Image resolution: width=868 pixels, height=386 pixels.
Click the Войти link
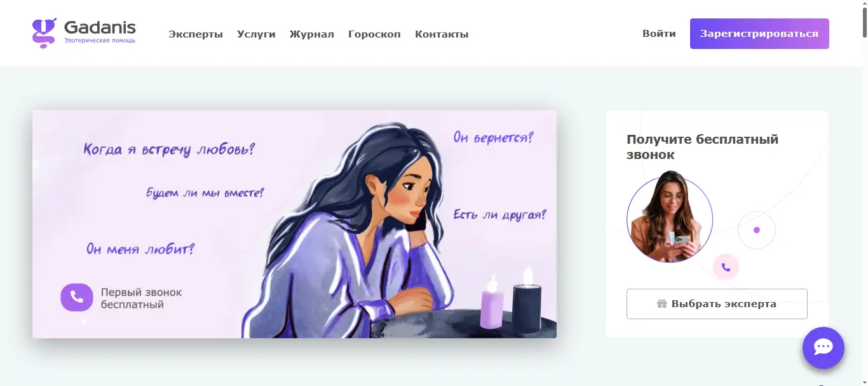coord(659,34)
